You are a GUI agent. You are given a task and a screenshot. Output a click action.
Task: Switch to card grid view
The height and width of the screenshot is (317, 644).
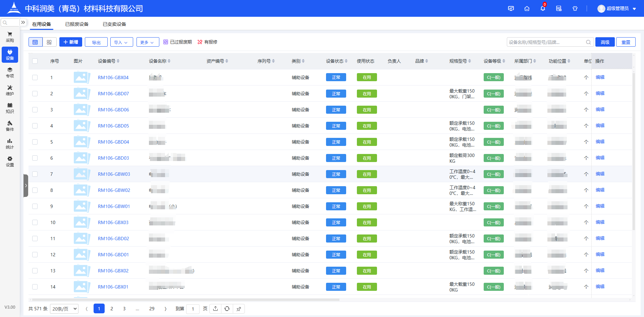[x=49, y=42]
